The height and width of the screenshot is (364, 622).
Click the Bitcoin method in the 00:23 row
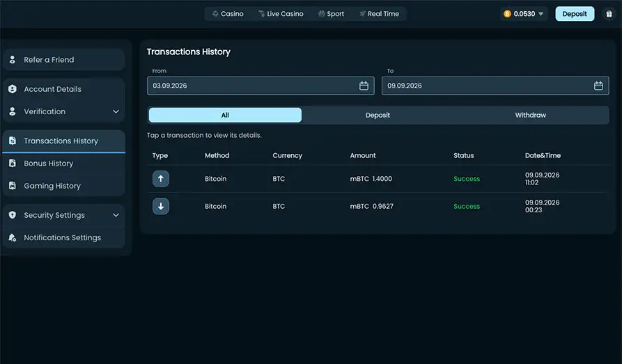click(x=215, y=206)
